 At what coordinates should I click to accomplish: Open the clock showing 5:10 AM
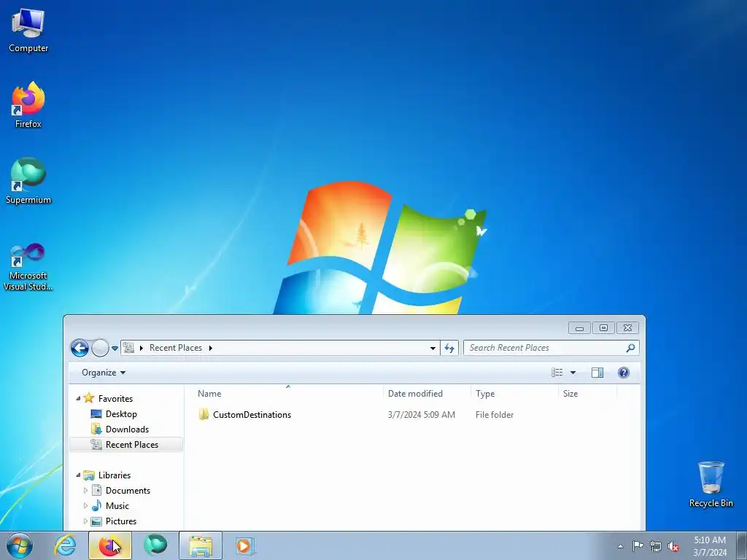pyautogui.click(x=710, y=546)
